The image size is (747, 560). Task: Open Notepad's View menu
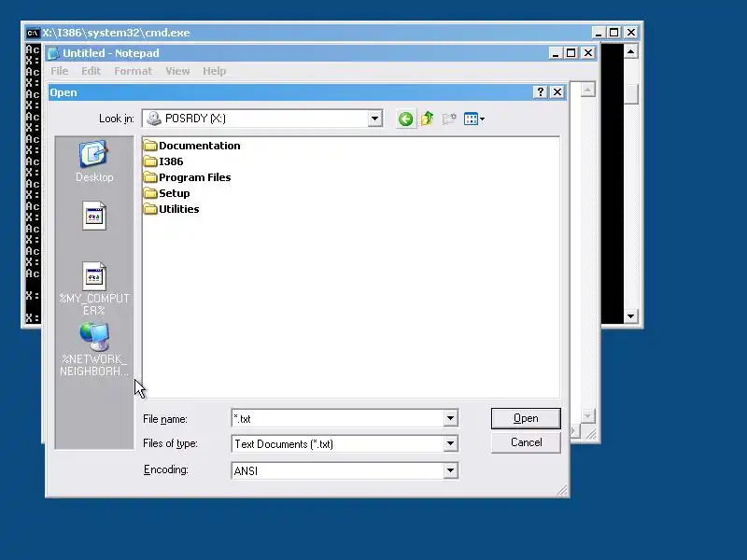coord(177,71)
